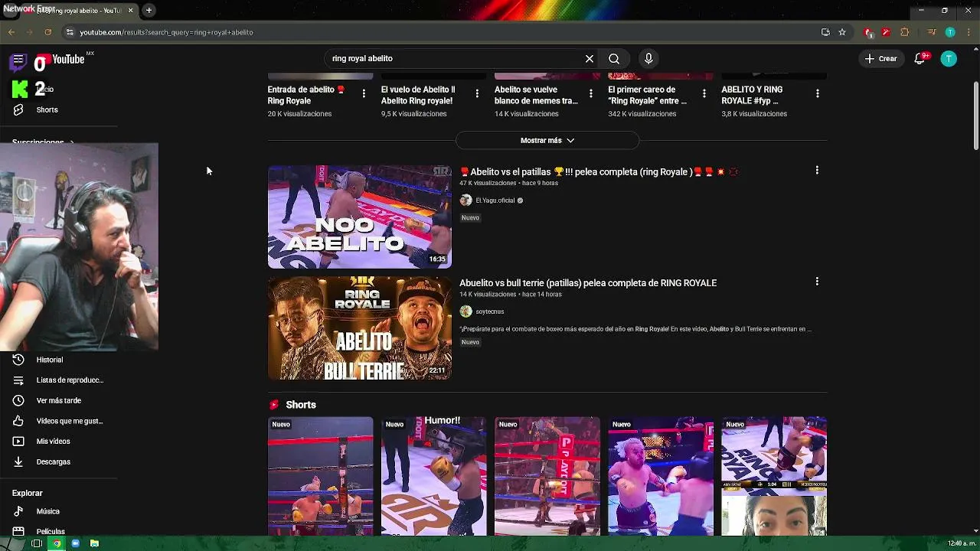Viewport: 980px width, 551px height.
Task: Open El primer careo de Ring Royale title
Action: coord(647,95)
